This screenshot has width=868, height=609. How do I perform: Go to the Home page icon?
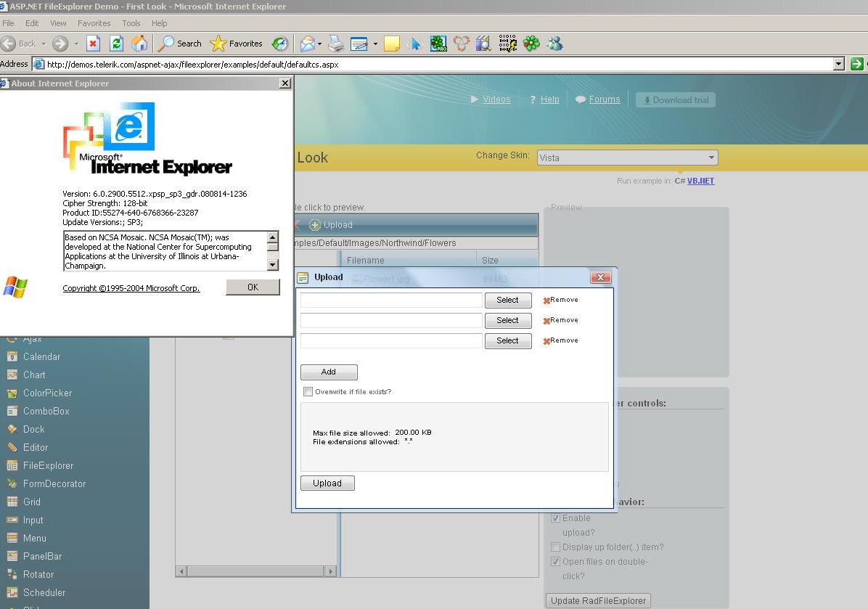pos(139,43)
